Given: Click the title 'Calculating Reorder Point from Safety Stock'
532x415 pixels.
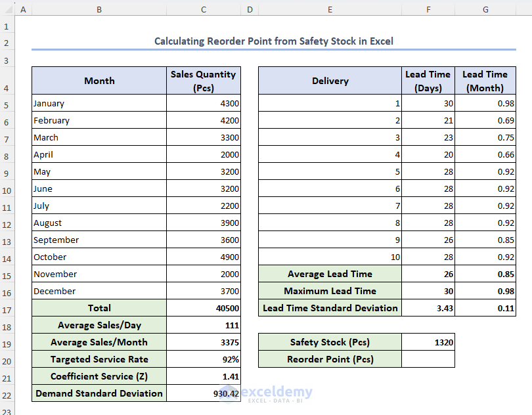Looking at the screenshot, I should click(273, 41).
